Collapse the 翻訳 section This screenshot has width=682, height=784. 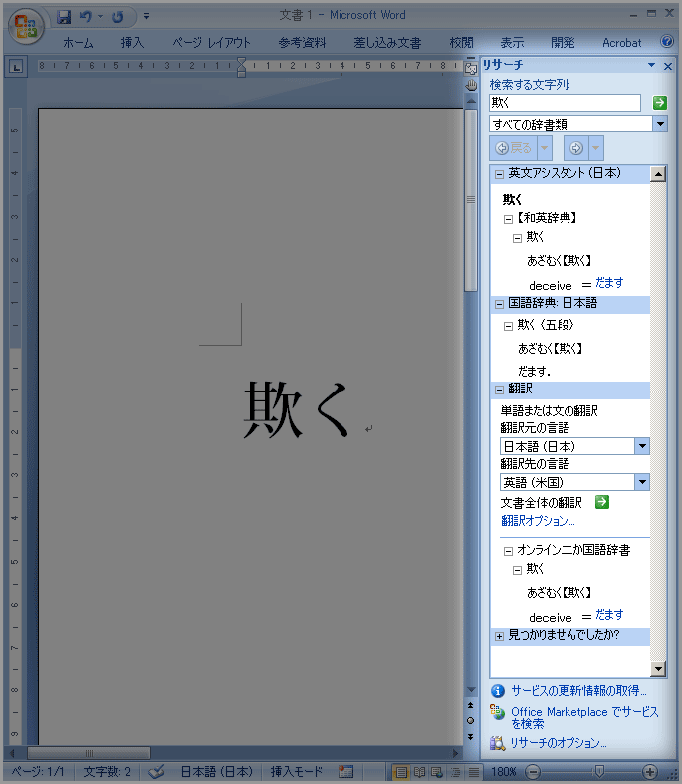pyautogui.click(x=499, y=390)
